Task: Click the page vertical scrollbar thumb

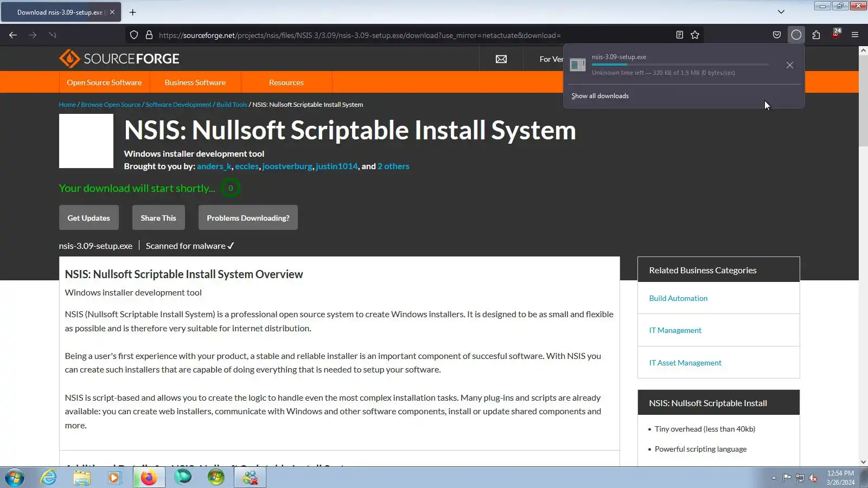Action: pos(863,101)
